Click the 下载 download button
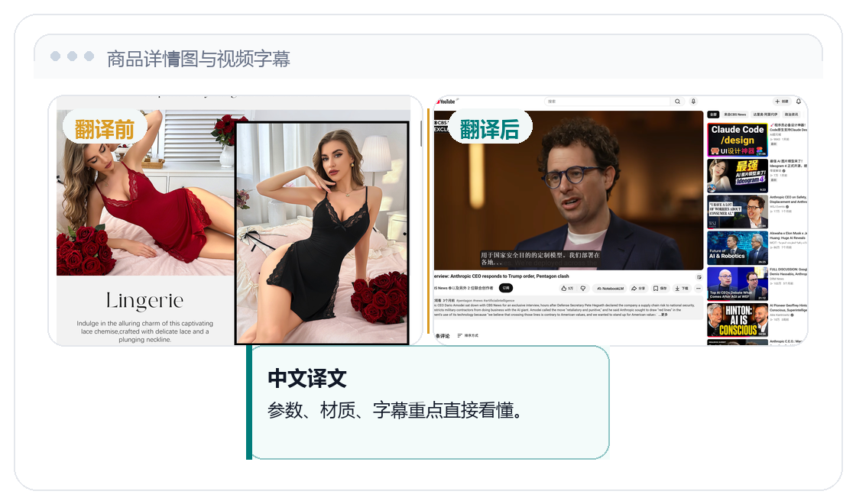The height and width of the screenshot is (504, 856). [x=681, y=289]
